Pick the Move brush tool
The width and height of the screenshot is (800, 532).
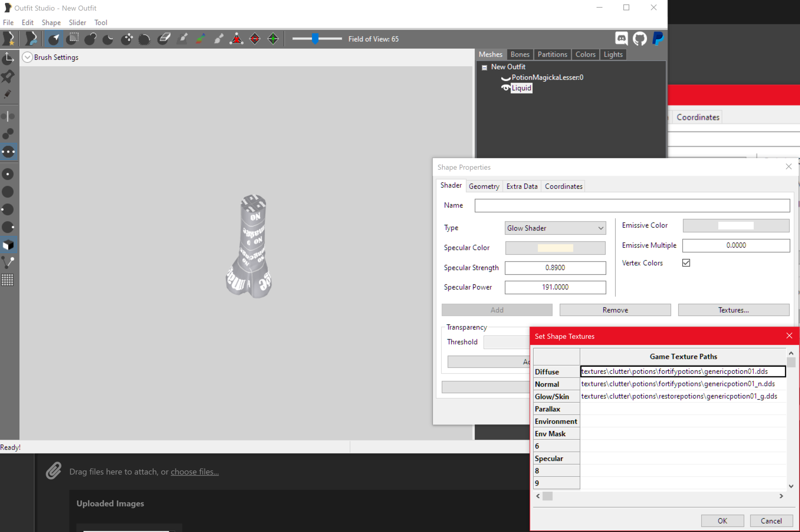tap(127, 39)
